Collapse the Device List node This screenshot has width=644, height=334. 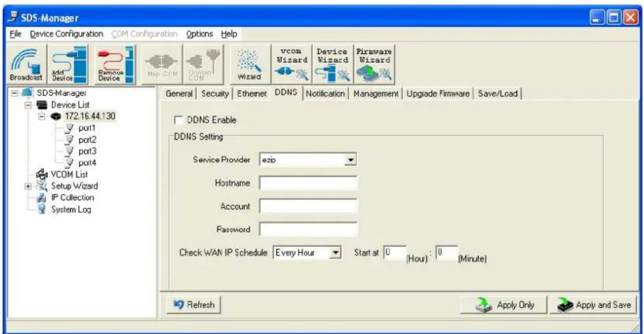point(29,105)
